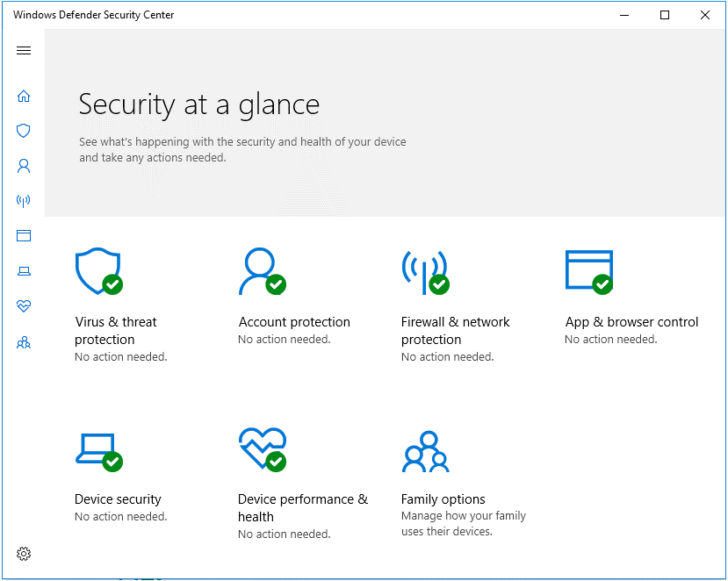Open Settings using the gear icon

point(24,554)
